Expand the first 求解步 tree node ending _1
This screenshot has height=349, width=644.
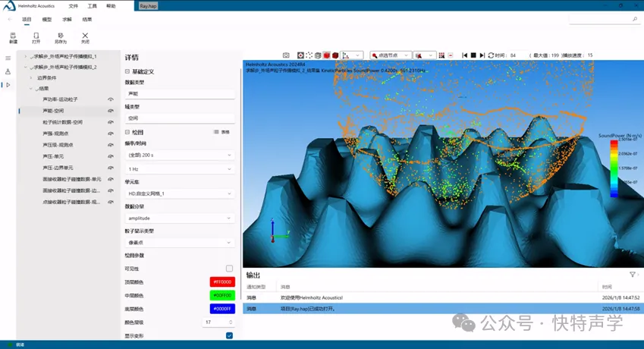tap(26, 56)
